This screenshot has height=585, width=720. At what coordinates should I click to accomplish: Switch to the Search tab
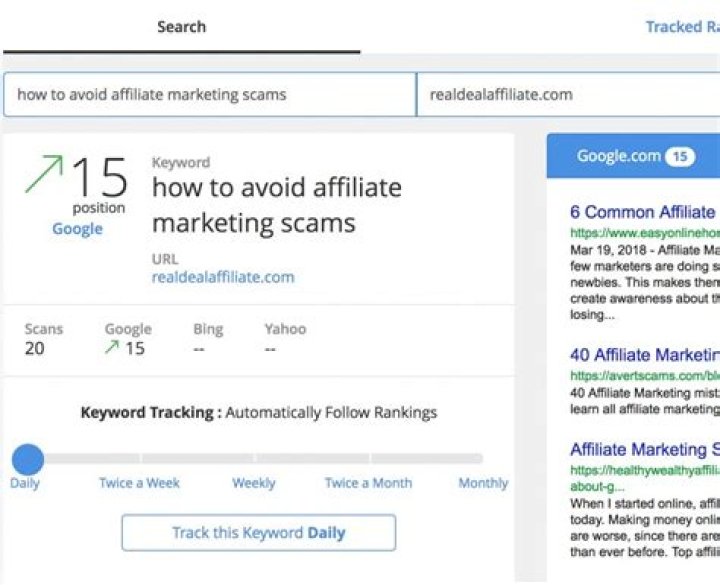[181, 27]
